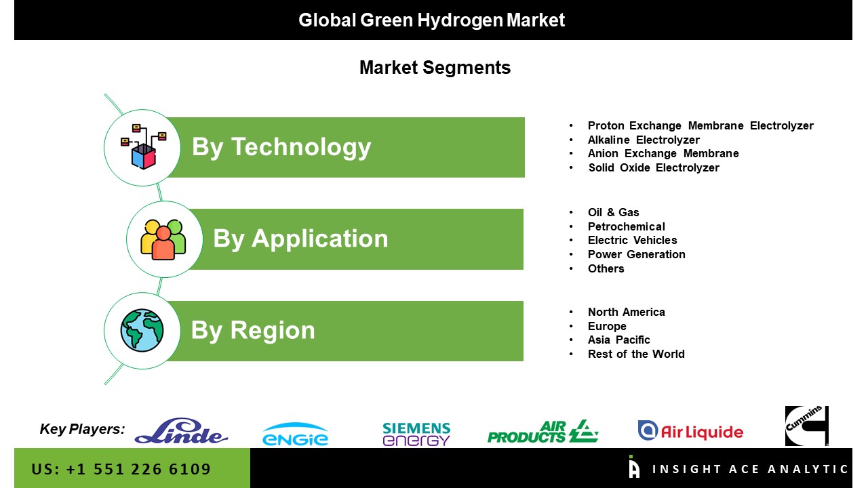Click the Proton Exchange Membrane Electrolyzer bullet
Image resolution: width=868 pixels, height=488 pixels.
pos(700,125)
